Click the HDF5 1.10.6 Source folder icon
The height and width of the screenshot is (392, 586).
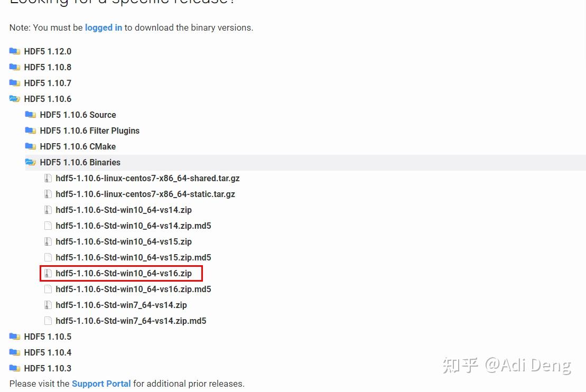30,115
